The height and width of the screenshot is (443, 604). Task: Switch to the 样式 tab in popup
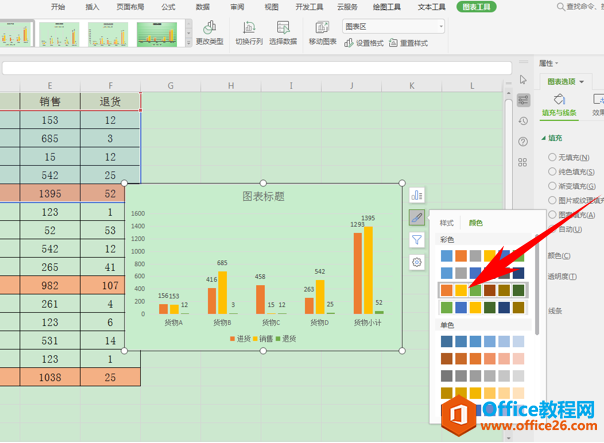click(447, 223)
